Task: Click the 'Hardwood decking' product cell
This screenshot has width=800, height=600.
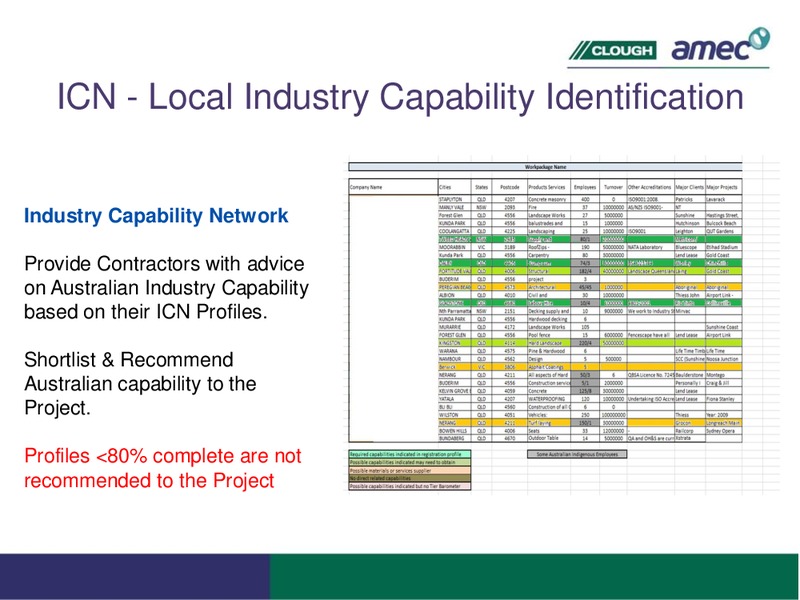Action: tap(549, 319)
